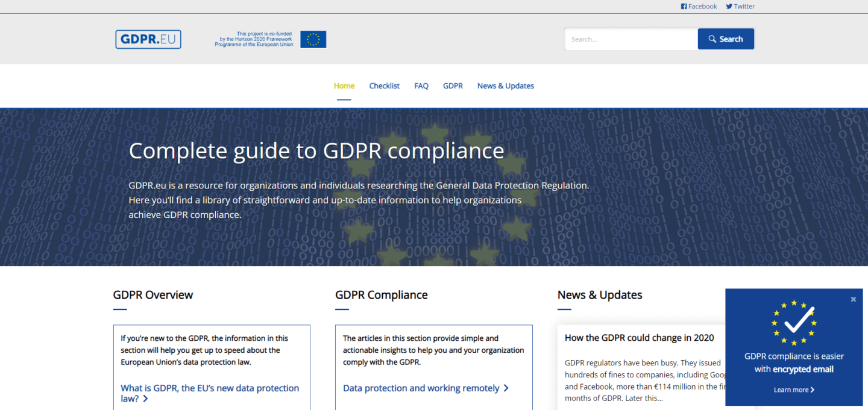The width and height of the screenshot is (868, 410).
Task: Open What is GDPR, the EU's new data protection law link
Action: click(210, 393)
